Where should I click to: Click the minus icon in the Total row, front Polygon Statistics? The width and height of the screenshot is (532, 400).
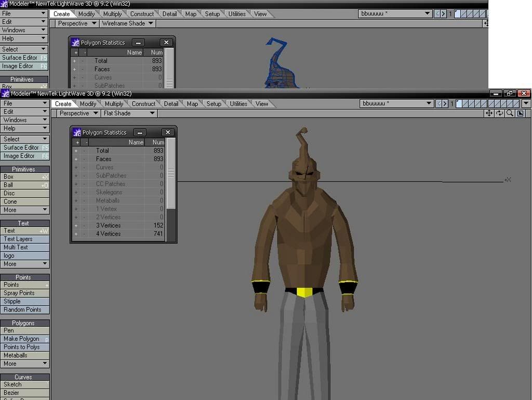pyautogui.click(x=85, y=151)
